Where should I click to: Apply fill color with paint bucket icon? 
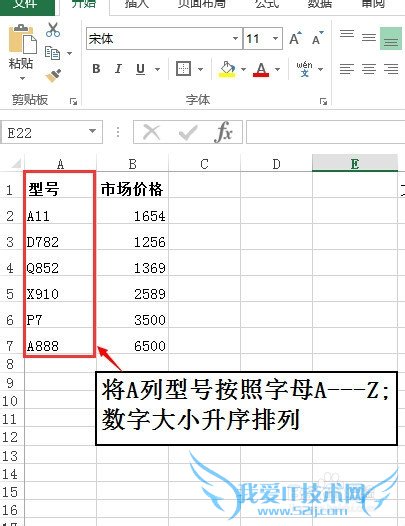(x=227, y=69)
